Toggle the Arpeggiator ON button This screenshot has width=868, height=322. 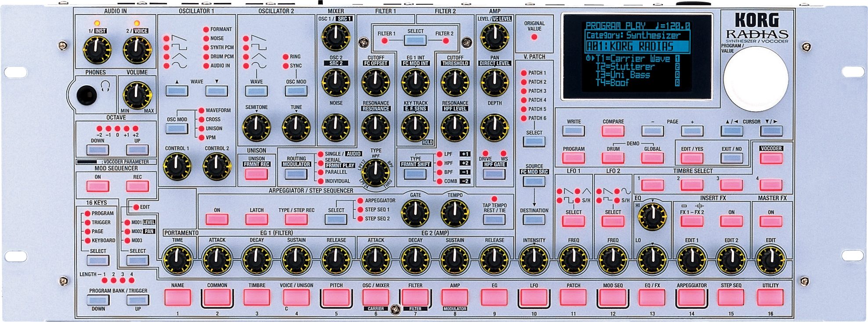point(217,219)
